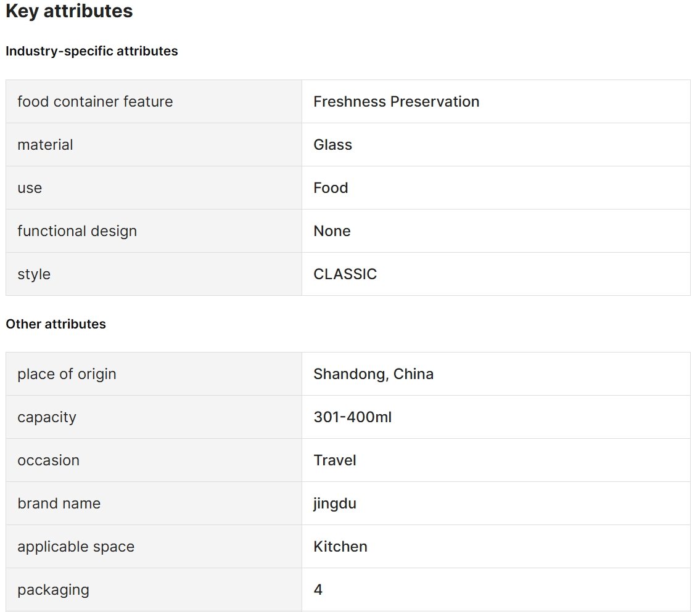Select the Glass material value
Image resolution: width=700 pixels, height=612 pixels.
pos(332,145)
